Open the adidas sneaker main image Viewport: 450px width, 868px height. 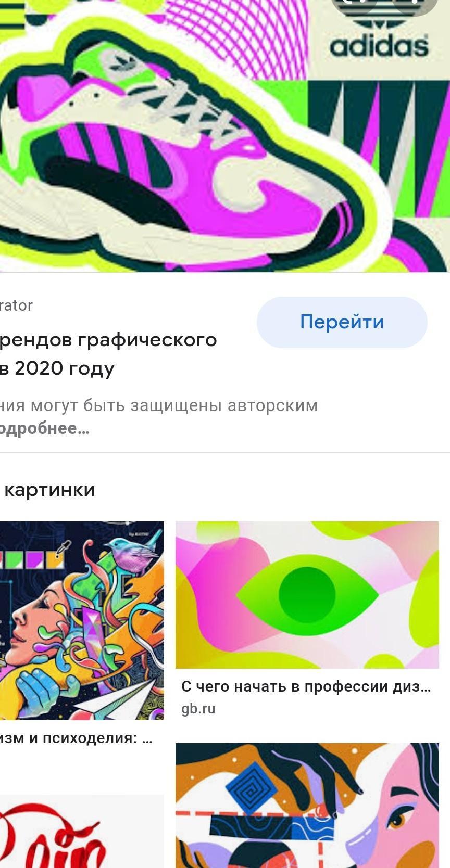[225, 136]
